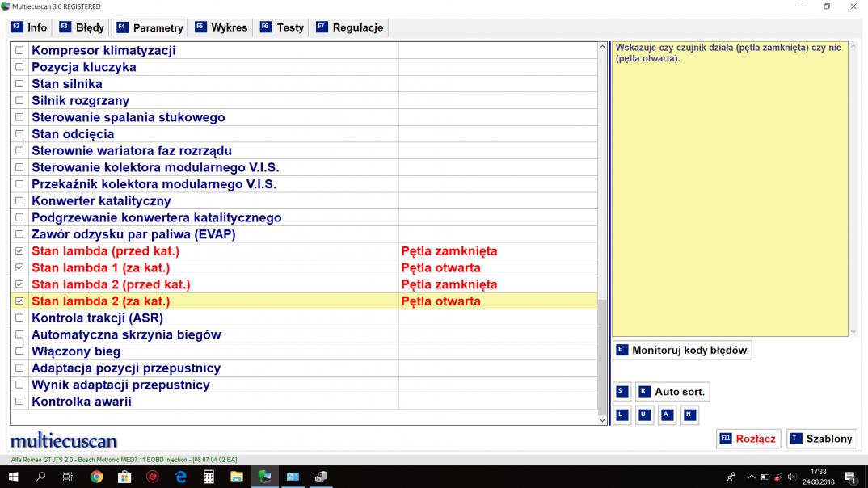Open the Szablony templates button
This screenshot has width=868, height=488.
821,439
